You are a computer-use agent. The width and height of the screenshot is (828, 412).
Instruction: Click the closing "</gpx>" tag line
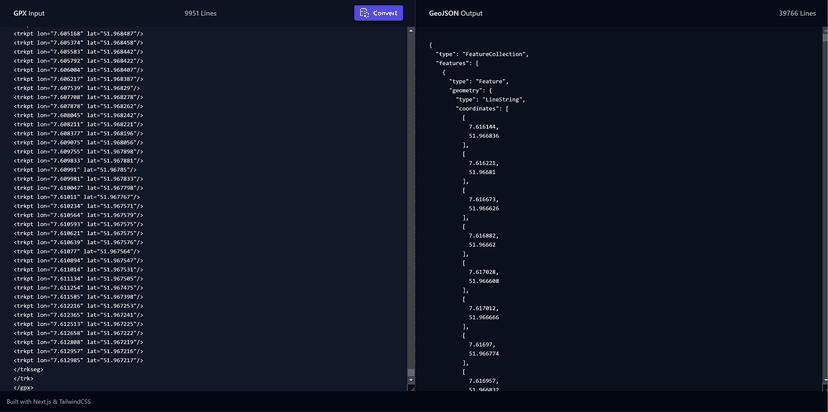point(24,388)
